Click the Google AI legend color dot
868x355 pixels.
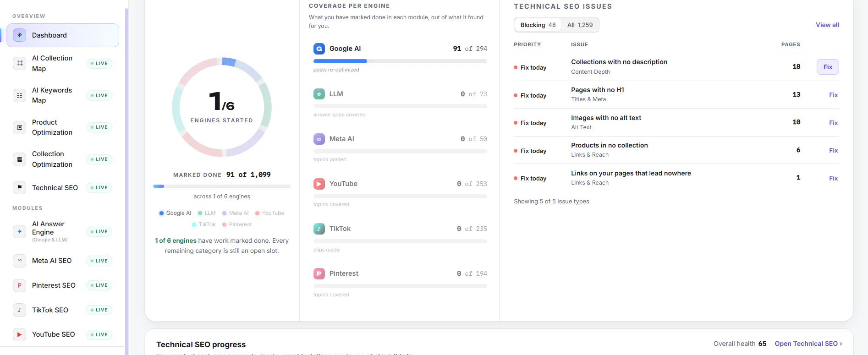point(161,213)
